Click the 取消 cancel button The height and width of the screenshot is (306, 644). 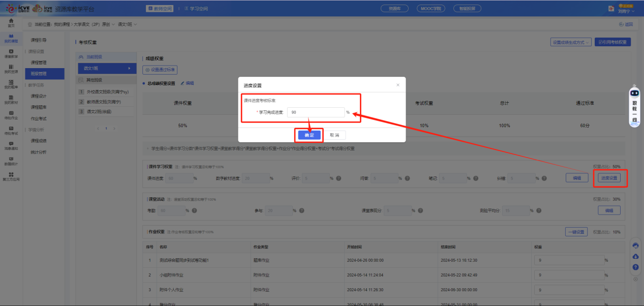334,135
